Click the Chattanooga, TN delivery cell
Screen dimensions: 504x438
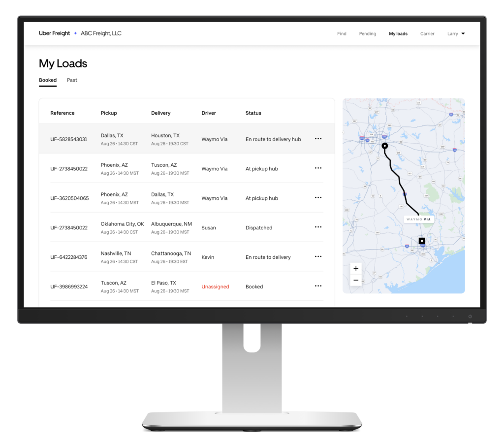171,257
